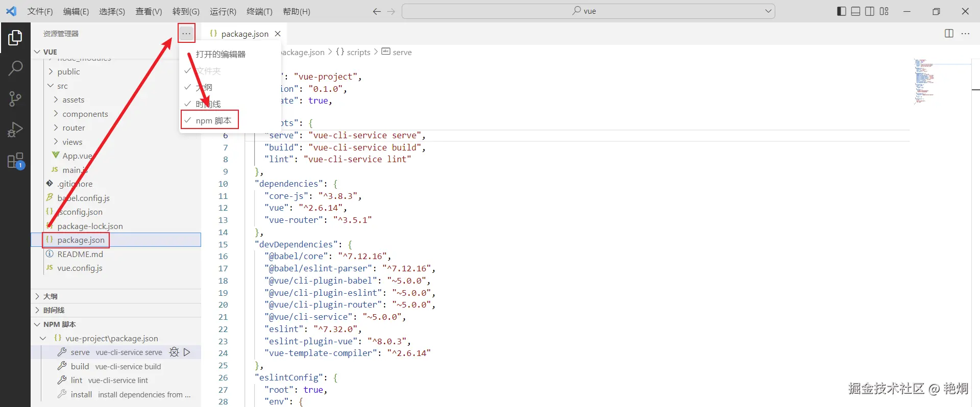
Task: Open the Search view in activity bar
Action: click(x=15, y=68)
